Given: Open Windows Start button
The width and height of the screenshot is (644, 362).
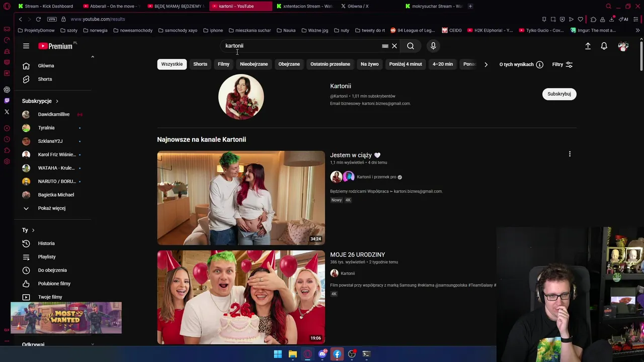Looking at the screenshot, I should tap(278, 354).
